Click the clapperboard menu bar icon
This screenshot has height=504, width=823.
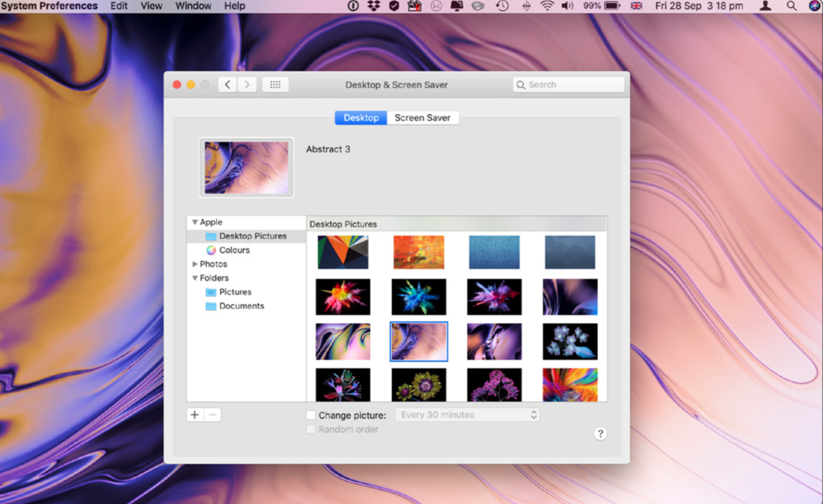coord(415,6)
